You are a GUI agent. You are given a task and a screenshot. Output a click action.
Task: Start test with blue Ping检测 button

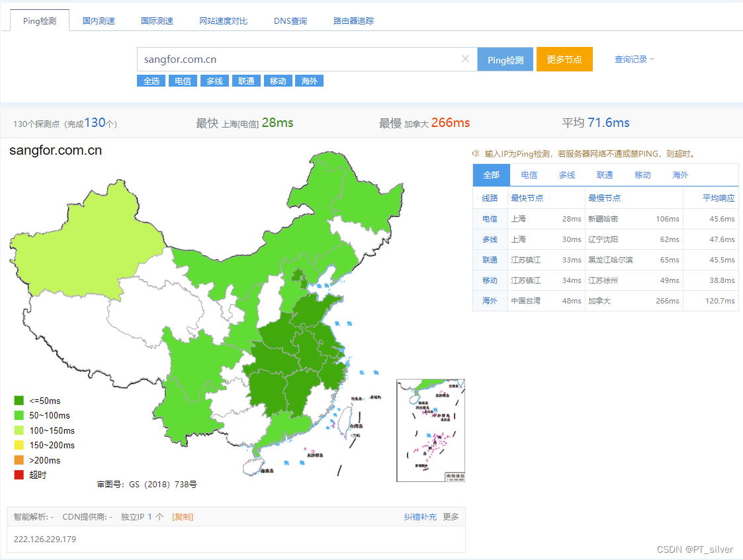(x=505, y=60)
